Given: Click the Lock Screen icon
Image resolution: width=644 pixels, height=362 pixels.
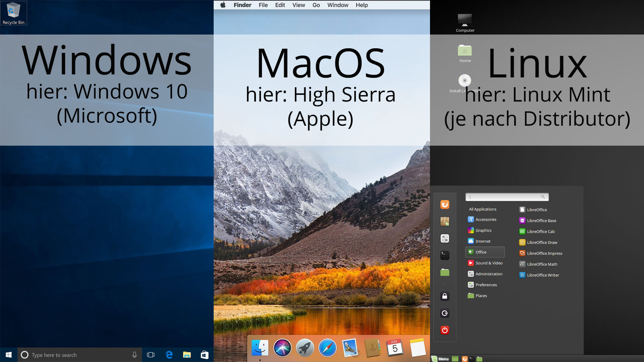Looking at the screenshot, I should coord(445,296).
